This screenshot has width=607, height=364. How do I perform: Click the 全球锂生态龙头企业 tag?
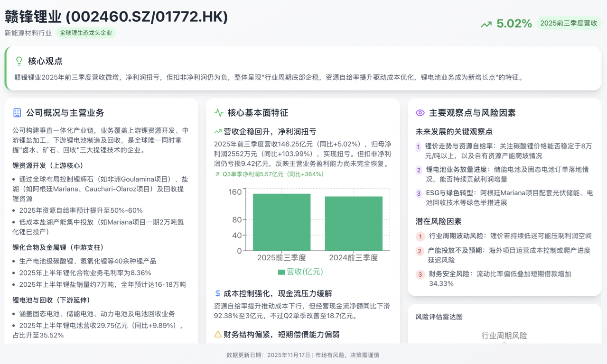[86, 33]
